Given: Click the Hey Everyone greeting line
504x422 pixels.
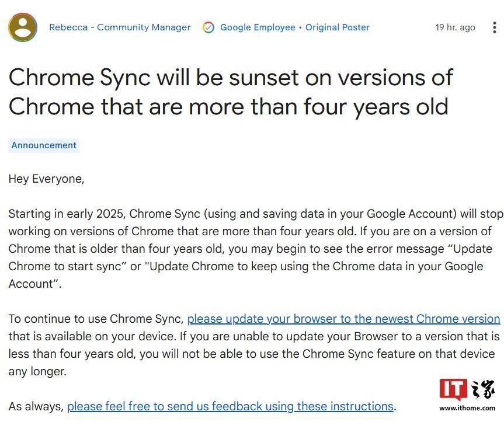Looking at the screenshot, I should (x=46, y=179).
